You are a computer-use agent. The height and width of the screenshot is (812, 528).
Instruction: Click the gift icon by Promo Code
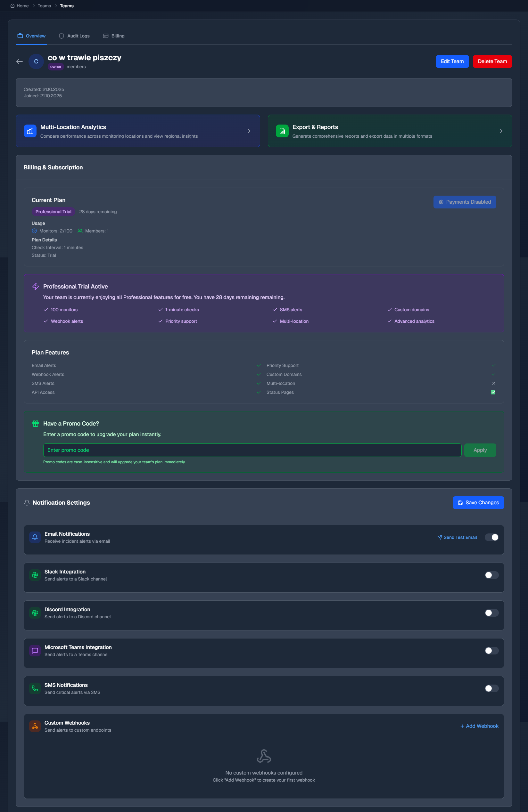click(36, 423)
